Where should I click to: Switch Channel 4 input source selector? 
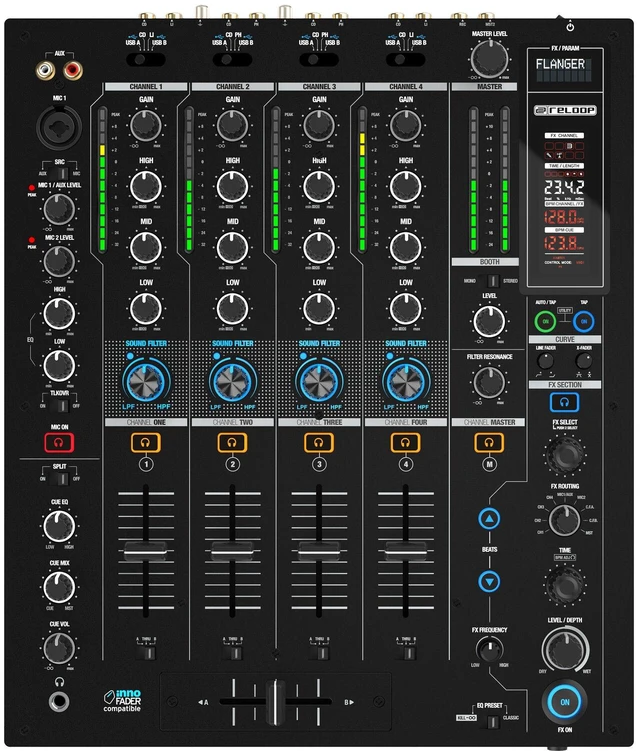406,59
